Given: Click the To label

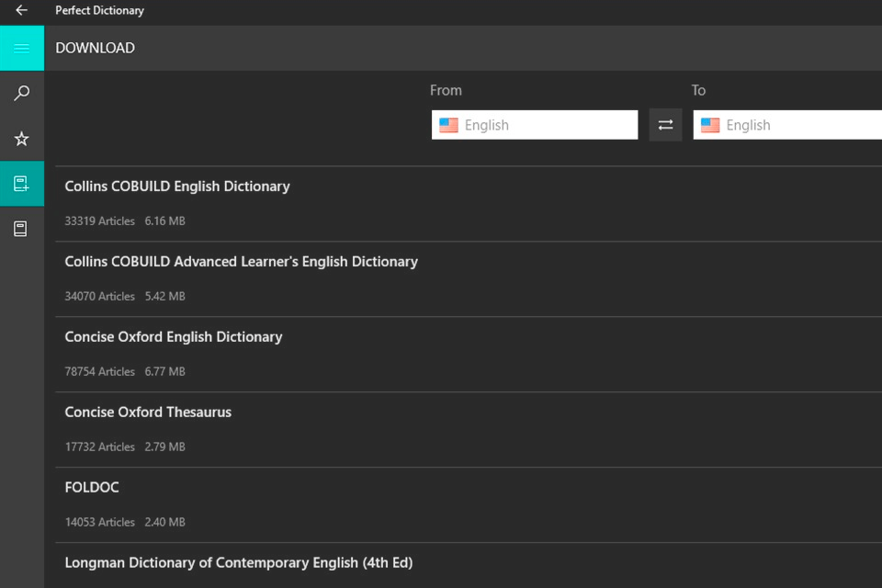Looking at the screenshot, I should pyautogui.click(x=698, y=91).
